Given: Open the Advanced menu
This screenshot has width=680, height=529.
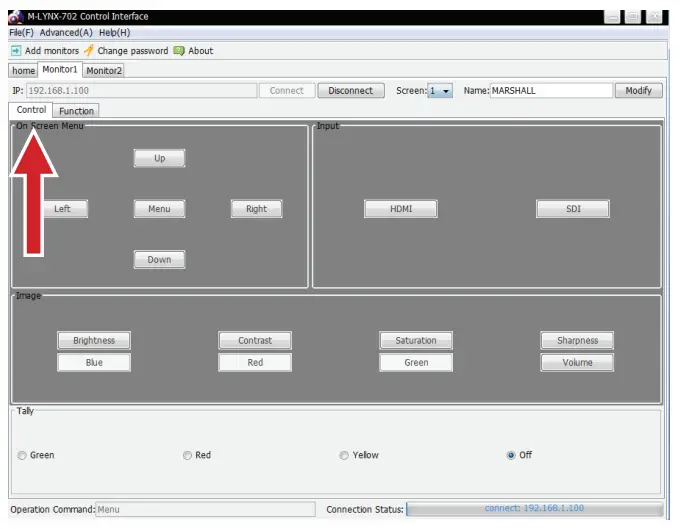Looking at the screenshot, I should click(66, 33).
